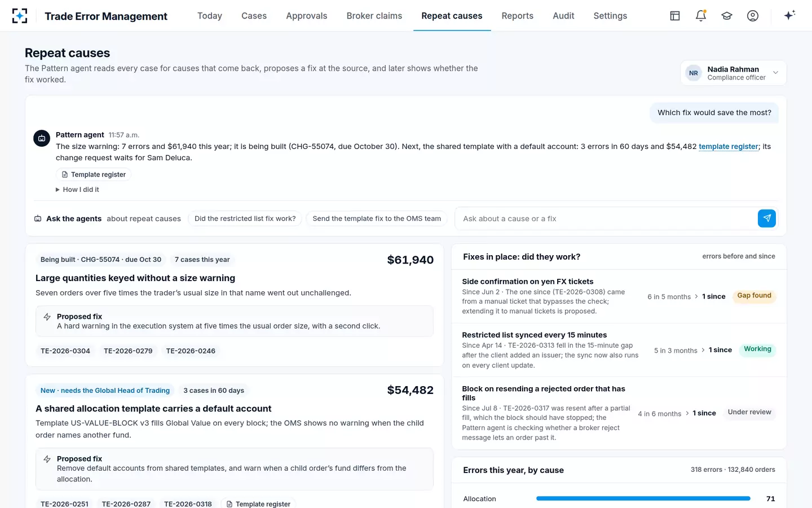The width and height of the screenshot is (812, 508).
Task: Click the robot icon beside Ask the agents
Action: coord(38,218)
